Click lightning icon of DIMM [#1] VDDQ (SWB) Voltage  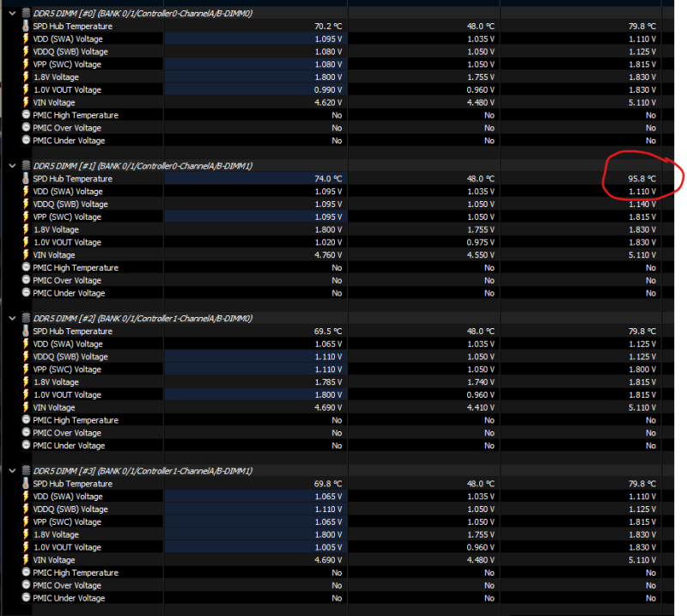coord(26,204)
